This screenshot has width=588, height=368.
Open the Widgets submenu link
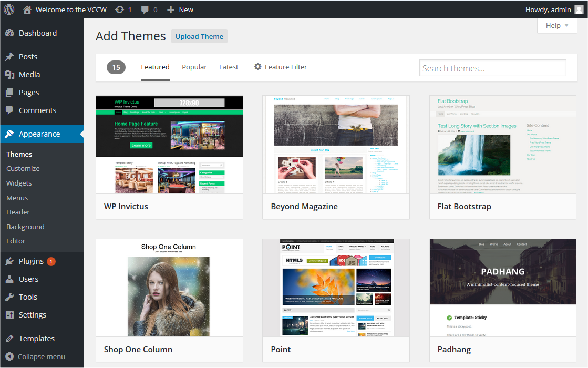pos(19,183)
